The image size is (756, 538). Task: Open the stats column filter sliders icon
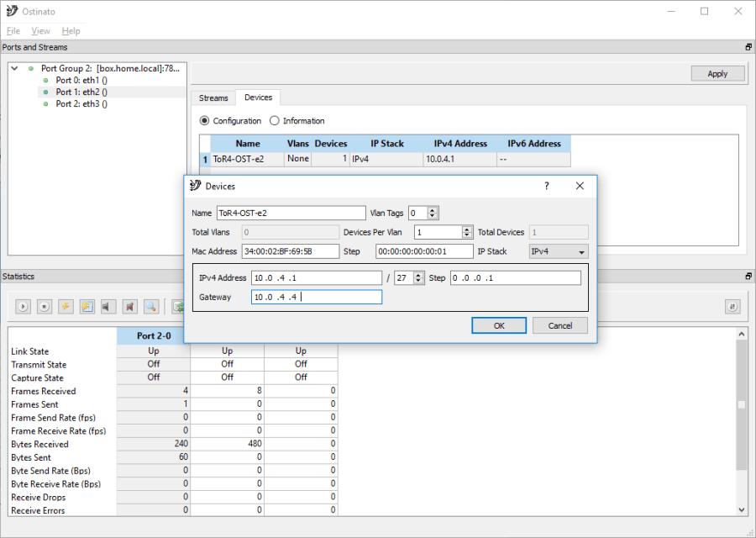(x=732, y=306)
